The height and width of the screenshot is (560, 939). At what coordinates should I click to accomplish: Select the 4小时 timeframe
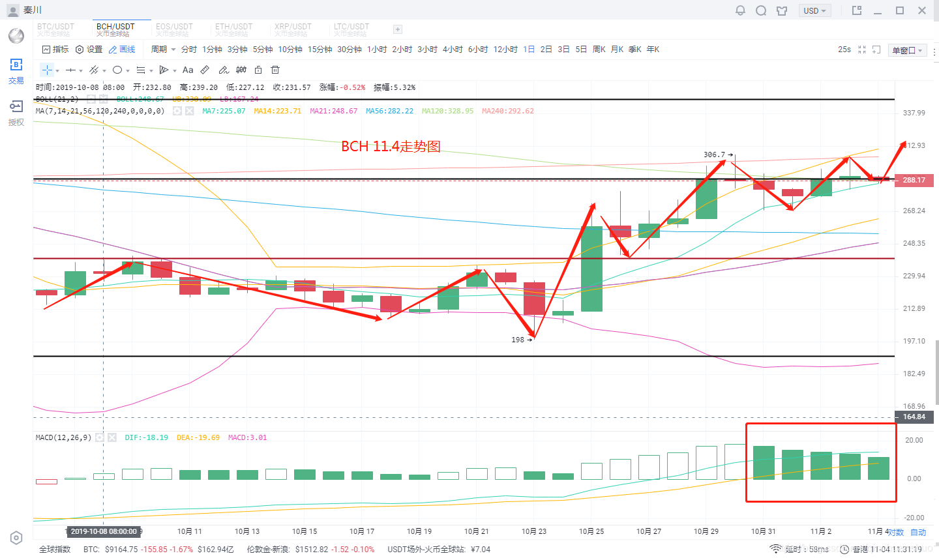(453, 50)
